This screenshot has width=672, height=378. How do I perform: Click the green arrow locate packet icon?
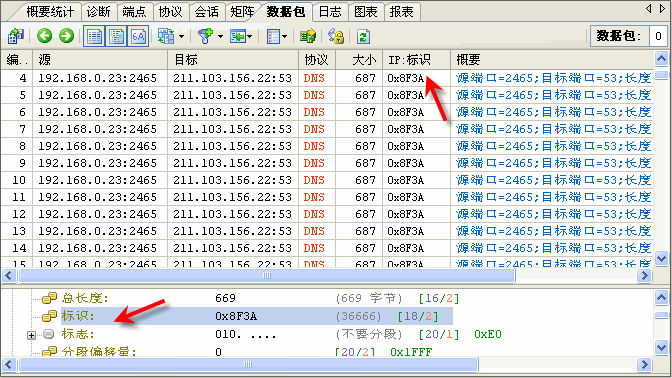(x=237, y=36)
